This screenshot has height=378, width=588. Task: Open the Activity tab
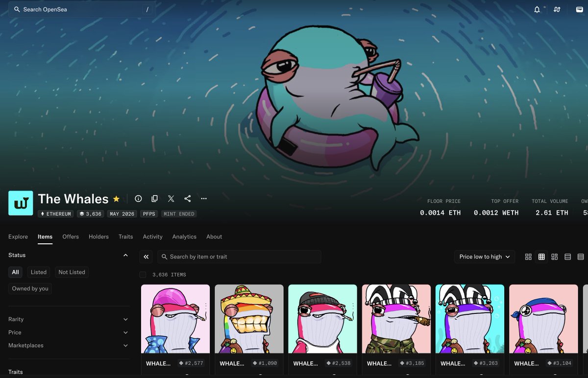point(152,236)
